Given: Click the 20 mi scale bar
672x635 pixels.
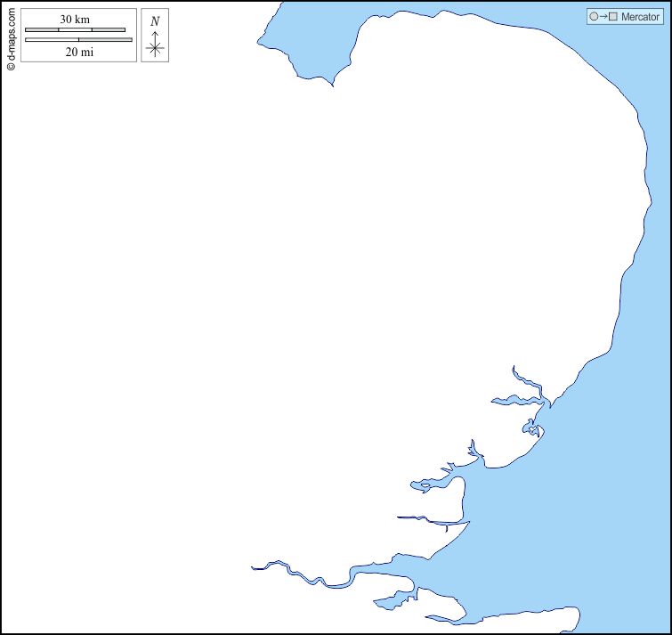Looking at the screenshot, I should [78, 39].
